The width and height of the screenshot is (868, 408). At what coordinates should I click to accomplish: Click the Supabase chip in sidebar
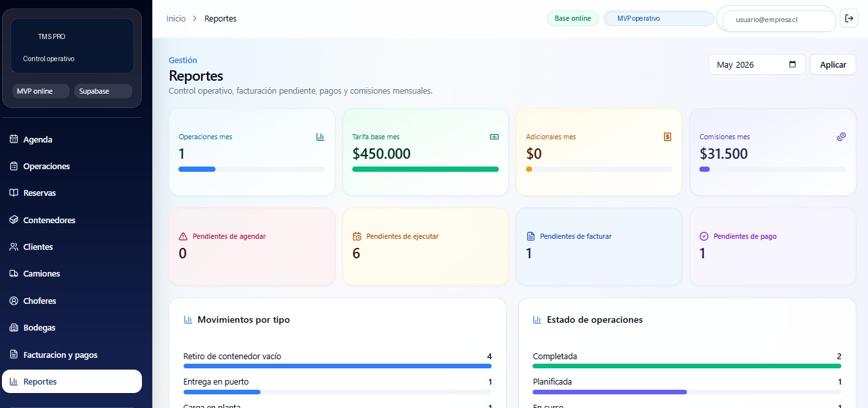pos(103,91)
